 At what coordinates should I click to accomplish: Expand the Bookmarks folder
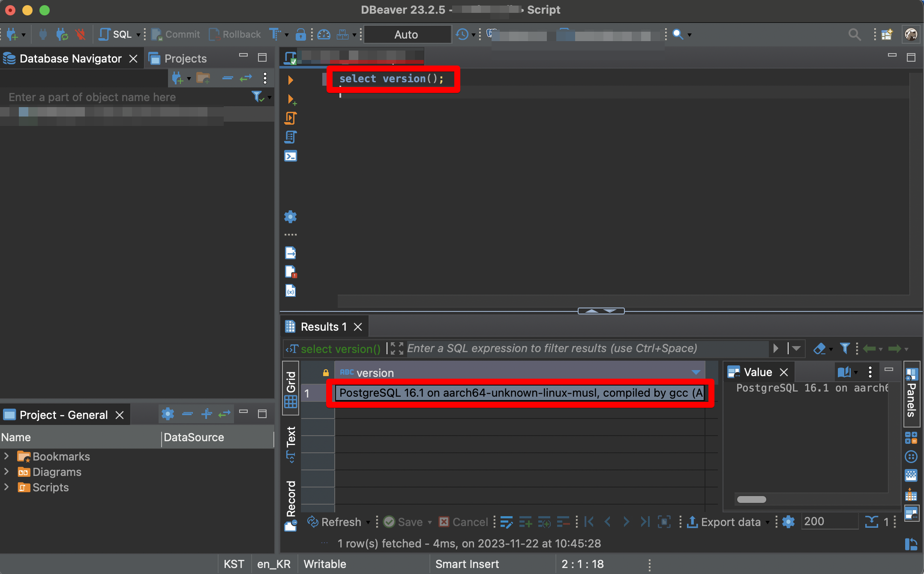[6, 456]
